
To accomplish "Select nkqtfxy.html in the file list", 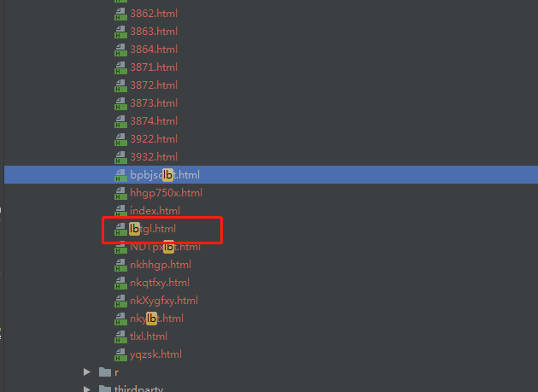I will coord(160,283).
